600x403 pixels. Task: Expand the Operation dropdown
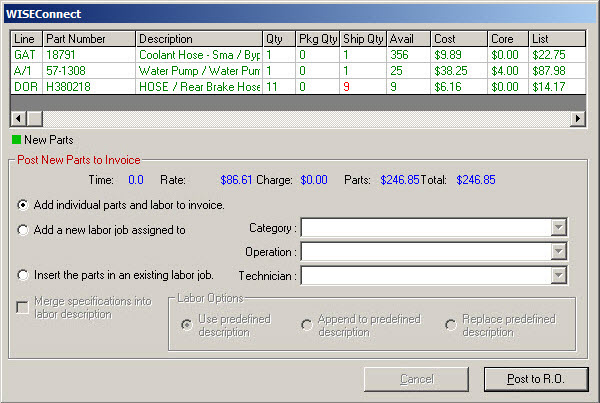(558, 252)
